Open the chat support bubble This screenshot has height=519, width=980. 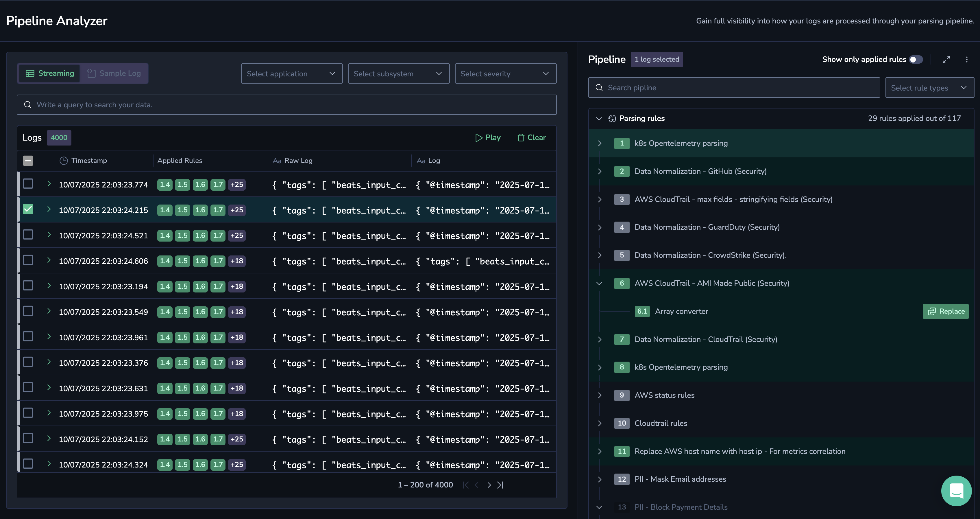pos(956,490)
